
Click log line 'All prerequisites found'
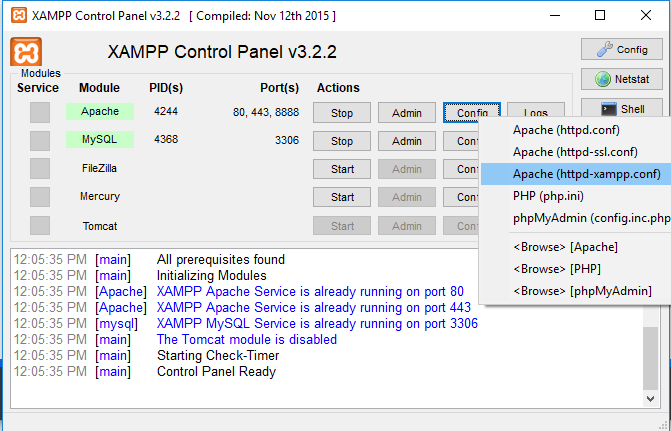point(220,259)
